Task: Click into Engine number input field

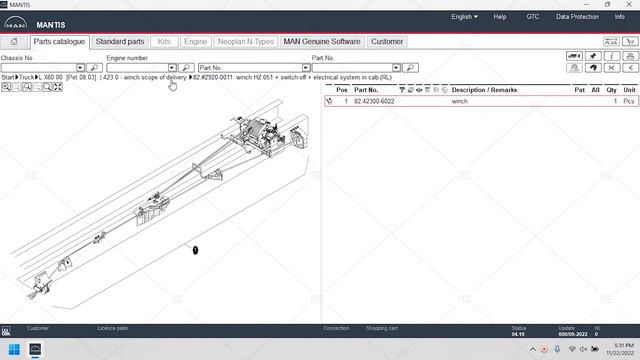Action: 137,68
